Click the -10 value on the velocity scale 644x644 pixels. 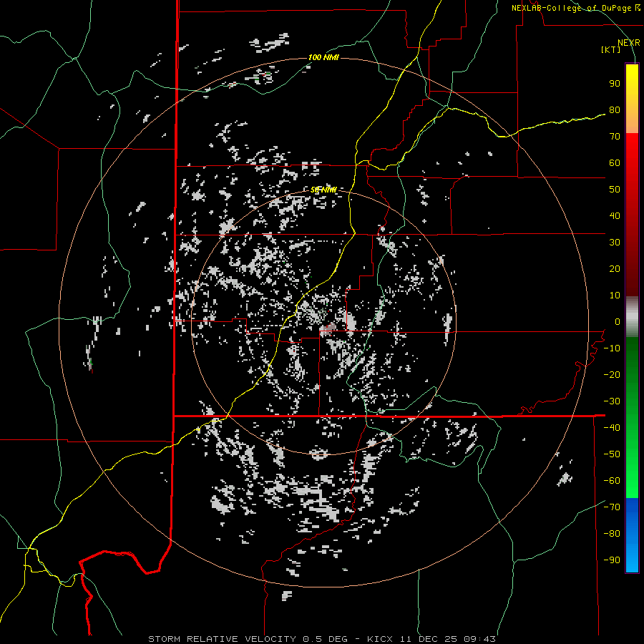tap(612, 348)
